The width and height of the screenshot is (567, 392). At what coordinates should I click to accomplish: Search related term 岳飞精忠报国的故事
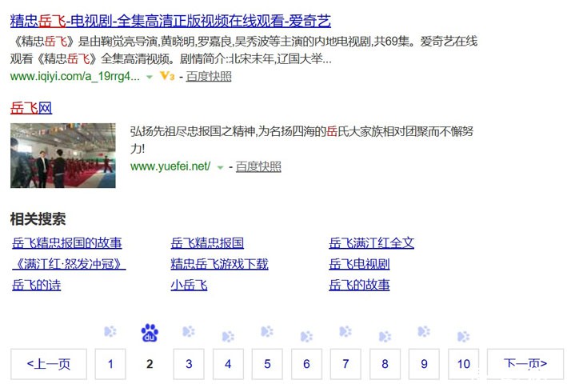point(67,243)
